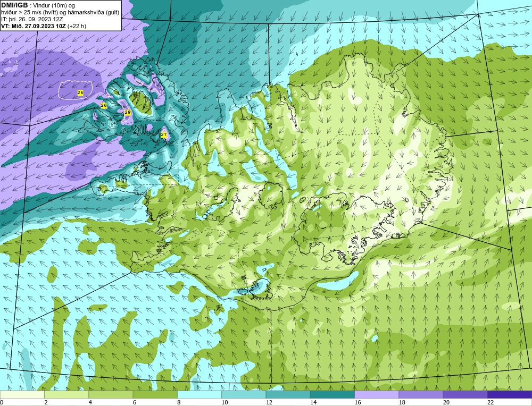Click the legend scale number 8
The image size is (532, 406).
pyautogui.click(x=179, y=402)
